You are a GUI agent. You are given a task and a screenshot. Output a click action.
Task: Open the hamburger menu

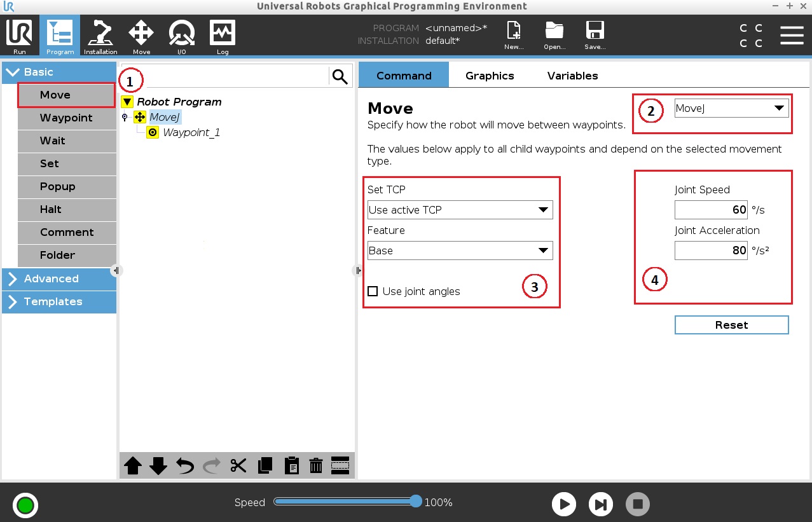point(792,36)
